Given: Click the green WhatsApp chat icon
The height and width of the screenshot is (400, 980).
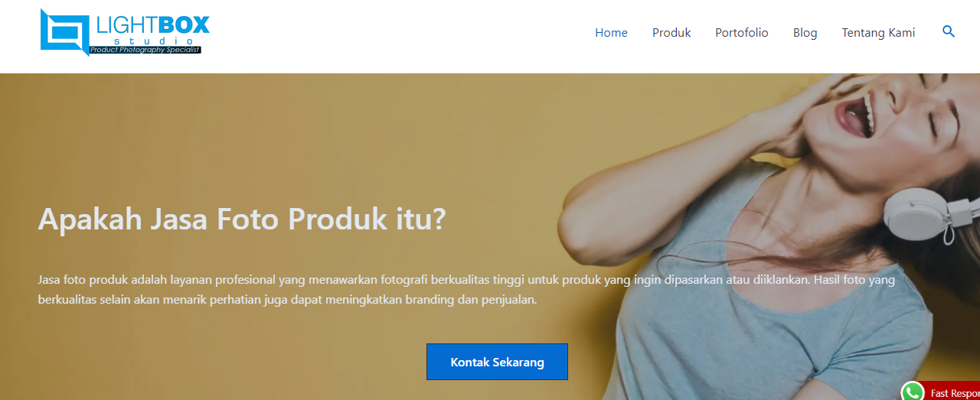Looking at the screenshot, I should (x=913, y=391).
